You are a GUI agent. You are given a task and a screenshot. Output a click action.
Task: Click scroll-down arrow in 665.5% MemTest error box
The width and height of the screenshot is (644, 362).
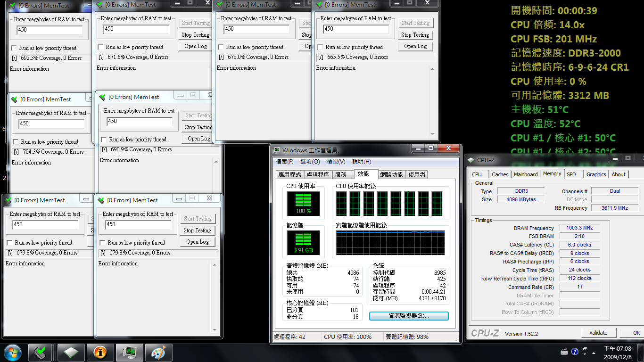[x=432, y=134]
